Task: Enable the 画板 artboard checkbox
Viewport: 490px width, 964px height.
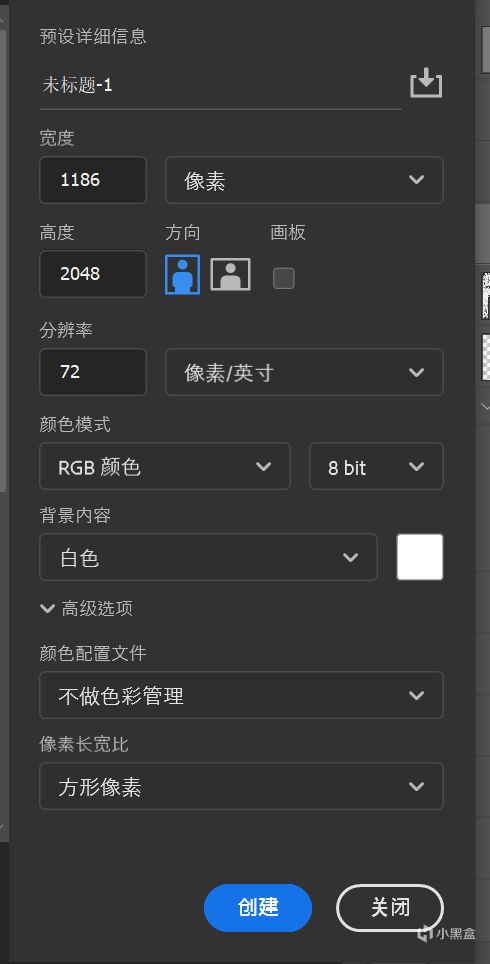Action: point(283,278)
